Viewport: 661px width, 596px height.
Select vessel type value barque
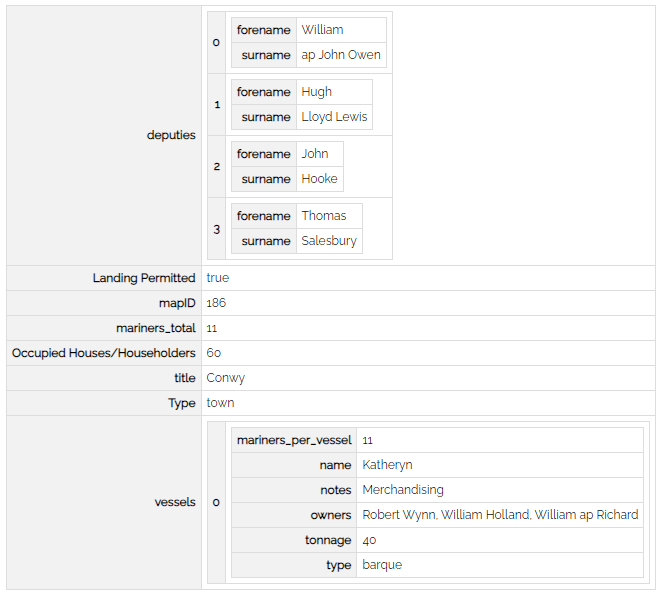pyautogui.click(x=382, y=565)
